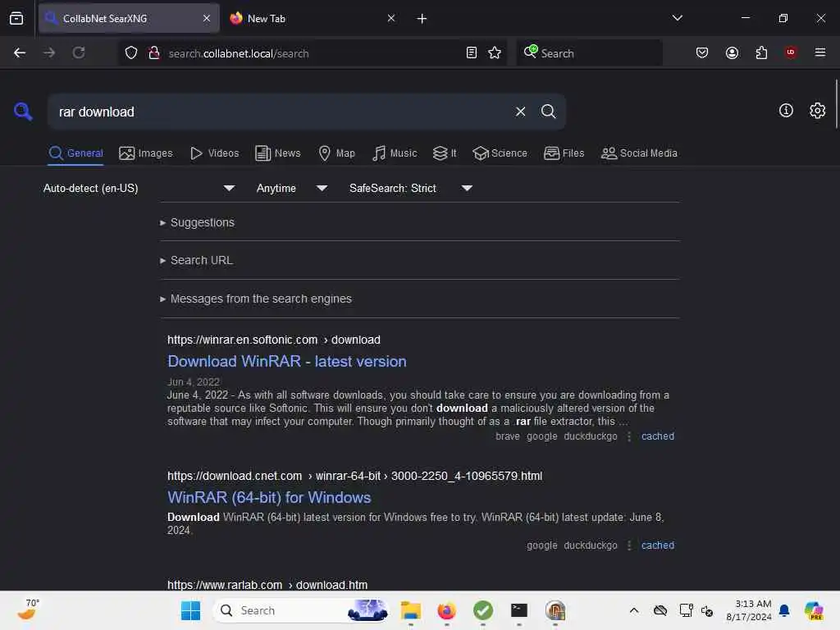Switch to the Map category
This screenshot has height=630, width=840.
point(336,153)
